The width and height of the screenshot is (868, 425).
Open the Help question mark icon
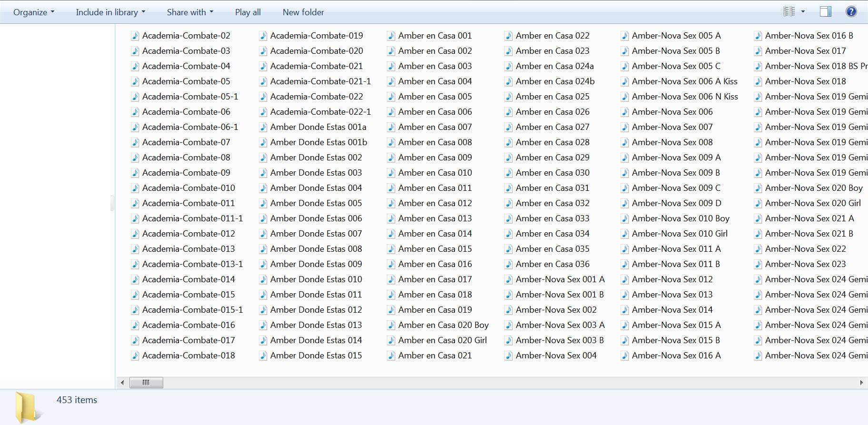pos(851,11)
